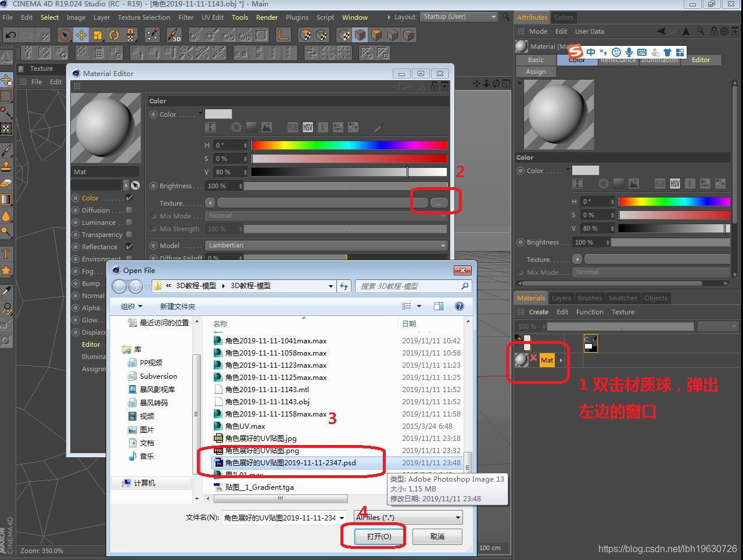Expand Texture arrow in Material Editor
This screenshot has height=560, width=743.
click(x=210, y=203)
